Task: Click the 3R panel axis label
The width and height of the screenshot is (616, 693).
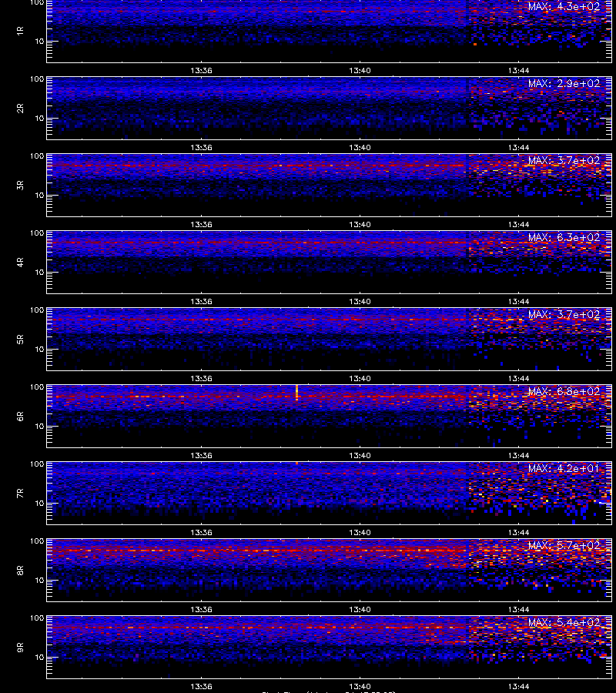Action: tap(20, 185)
